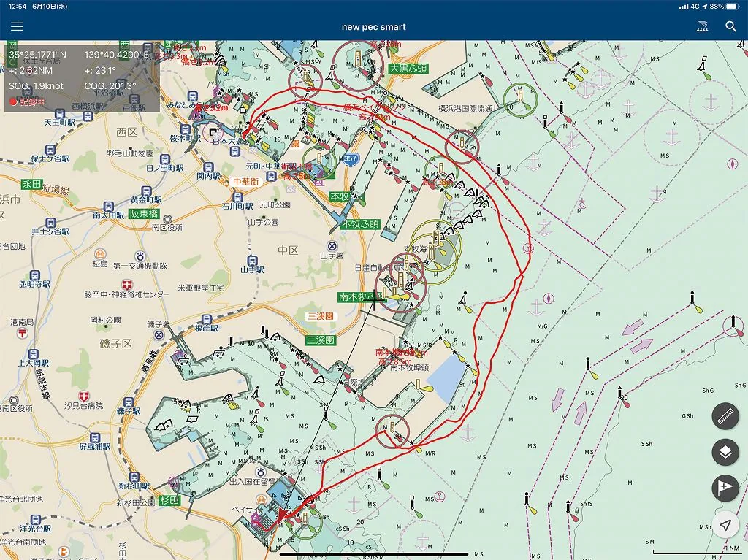Image resolution: width=748 pixels, height=560 pixels.
Task: Tap latitude 35°25.1771' N readout
Action: (38, 55)
